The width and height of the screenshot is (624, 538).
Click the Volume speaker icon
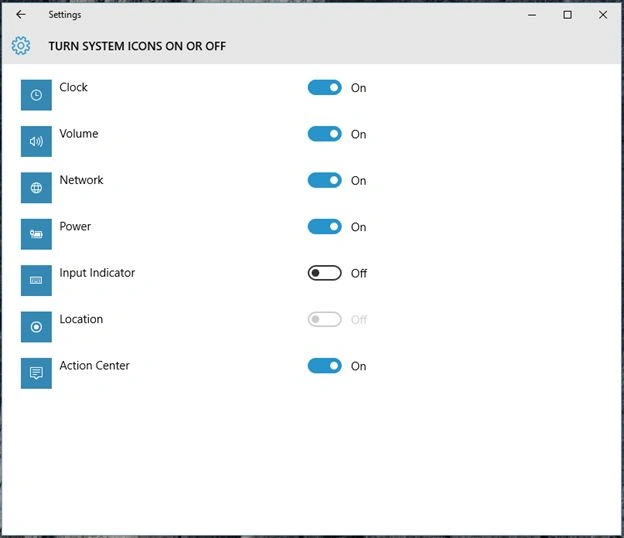(x=36, y=141)
